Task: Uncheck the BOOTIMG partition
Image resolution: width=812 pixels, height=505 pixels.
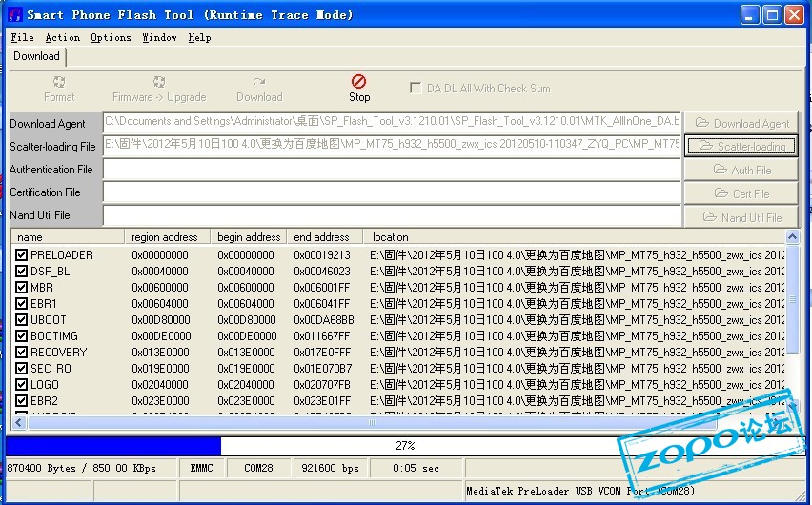Action: pyautogui.click(x=21, y=335)
